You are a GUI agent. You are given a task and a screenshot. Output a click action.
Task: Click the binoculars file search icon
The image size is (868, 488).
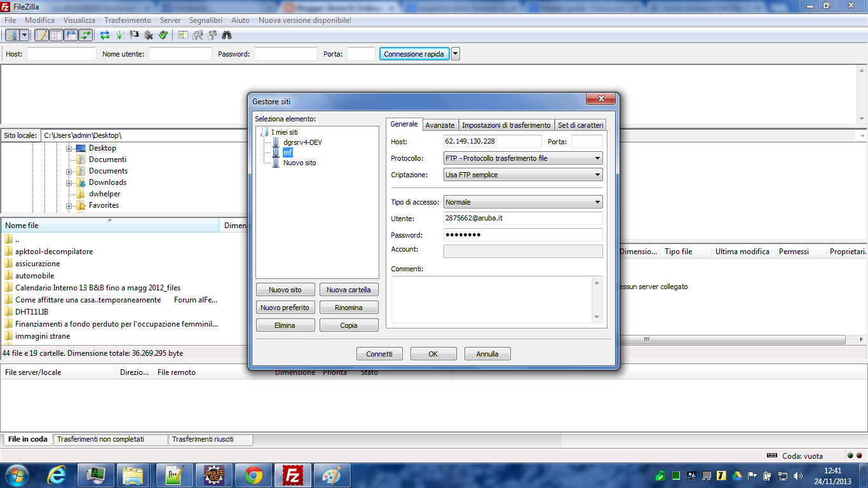(227, 35)
